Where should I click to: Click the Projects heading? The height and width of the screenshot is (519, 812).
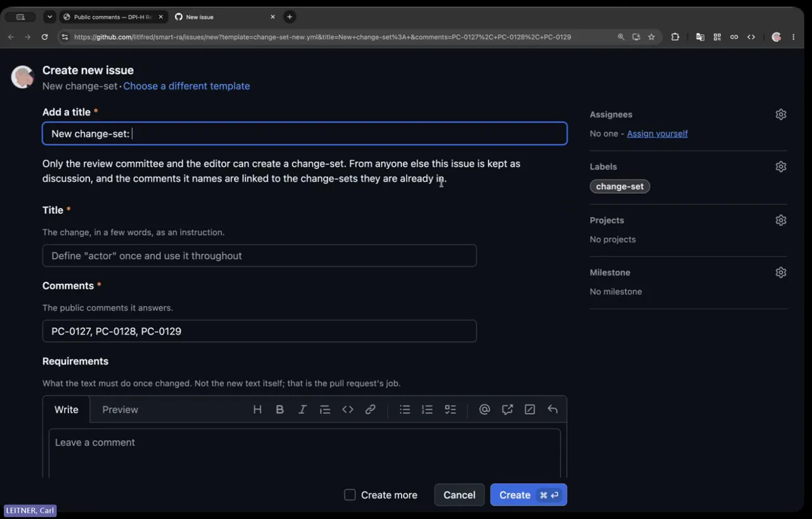click(607, 220)
